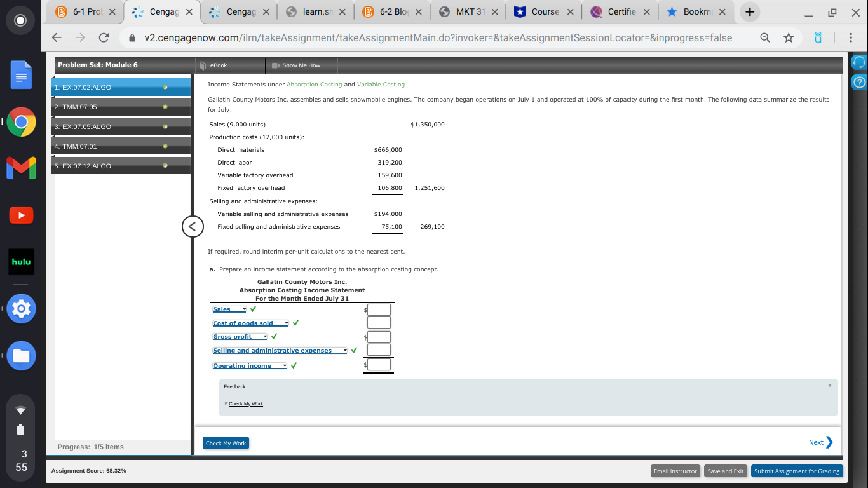
Task: Switch to the learn.sn browser tab
Action: (x=316, y=12)
